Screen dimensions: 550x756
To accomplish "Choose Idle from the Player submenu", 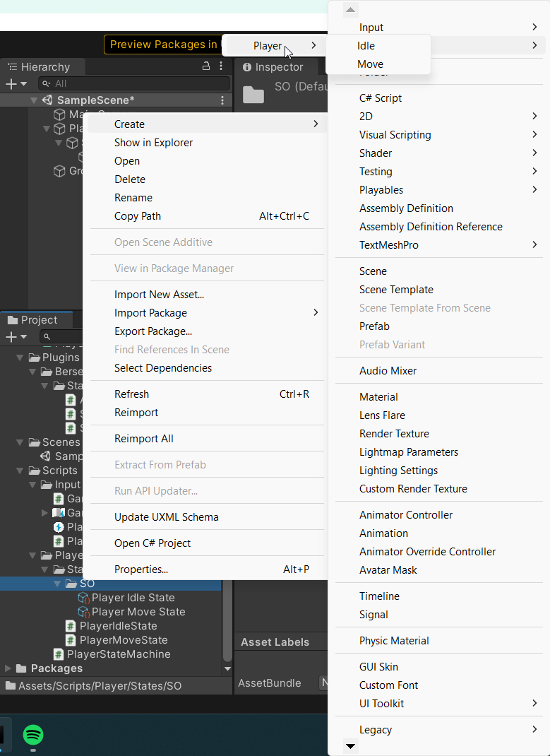I will pos(366,46).
